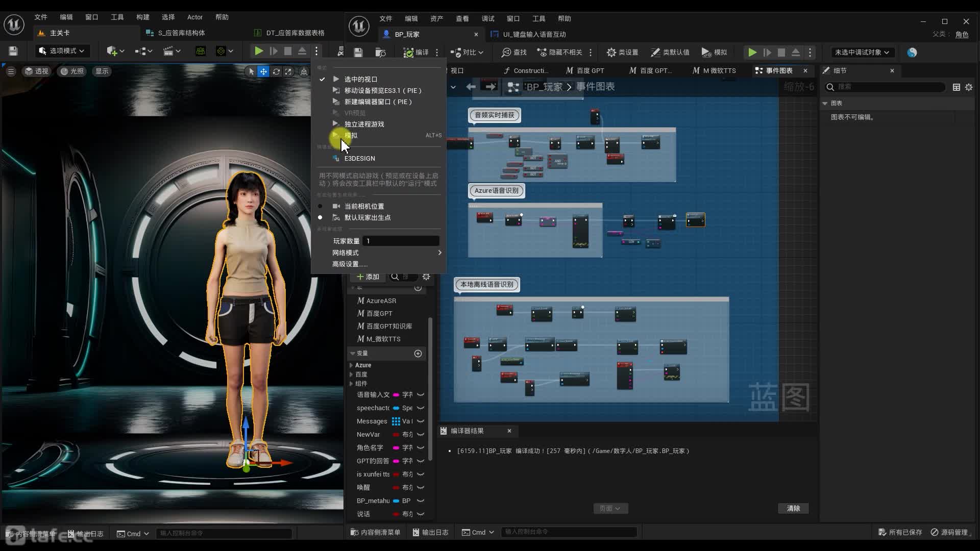Open play options three-dot menu in level editor
This screenshot has width=980, height=551.
tap(316, 51)
